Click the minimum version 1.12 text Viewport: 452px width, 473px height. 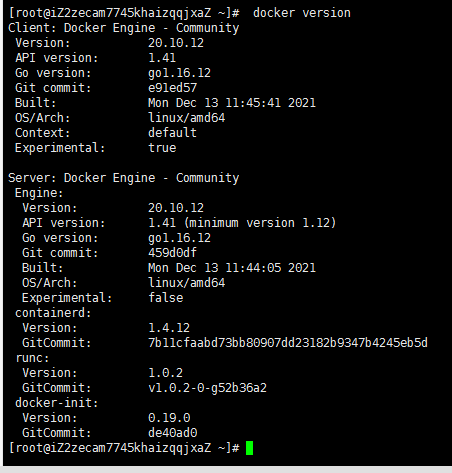click(260, 223)
